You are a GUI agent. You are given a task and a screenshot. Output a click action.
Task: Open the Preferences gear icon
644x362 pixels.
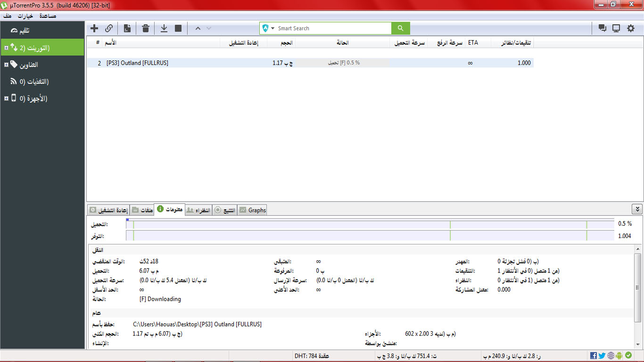(631, 28)
